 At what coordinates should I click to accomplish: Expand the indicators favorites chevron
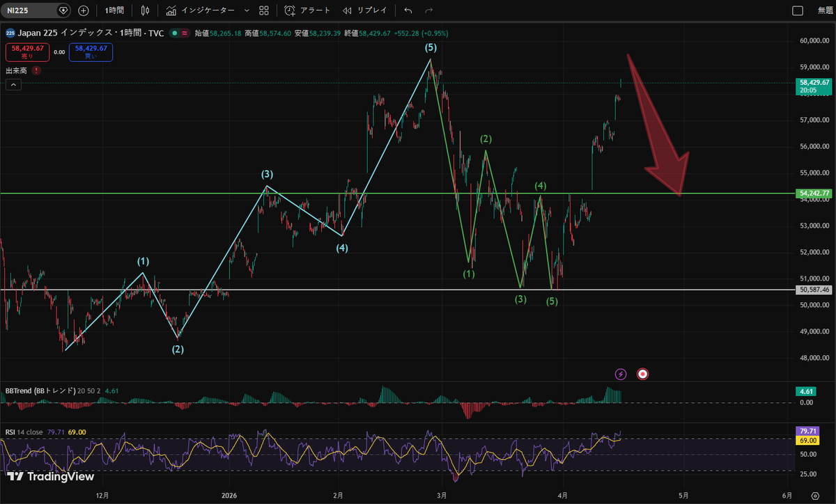[247, 10]
